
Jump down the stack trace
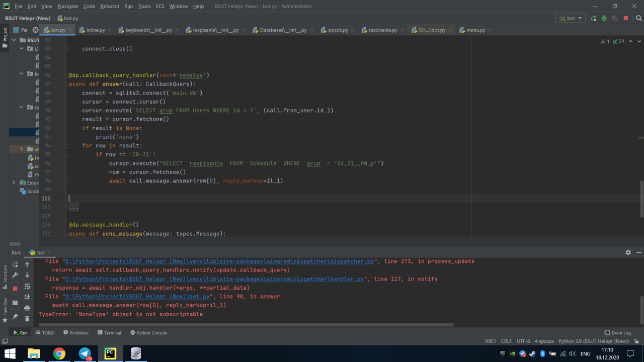click(x=27, y=275)
